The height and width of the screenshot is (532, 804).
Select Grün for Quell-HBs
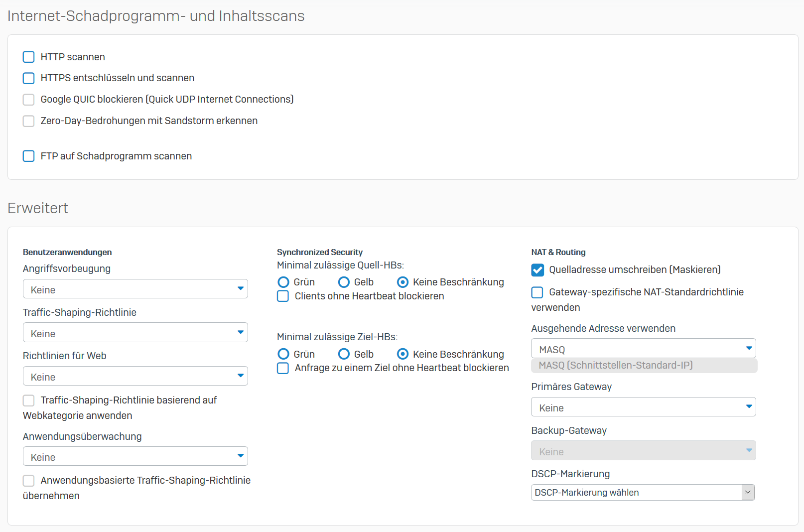point(283,282)
